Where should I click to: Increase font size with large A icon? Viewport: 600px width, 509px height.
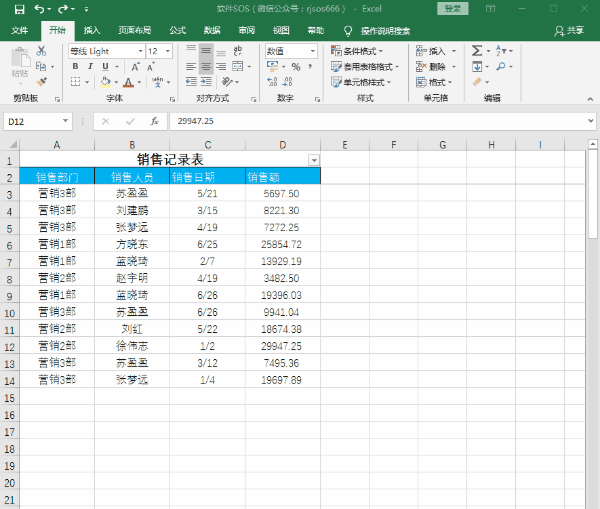[x=135, y=67]
